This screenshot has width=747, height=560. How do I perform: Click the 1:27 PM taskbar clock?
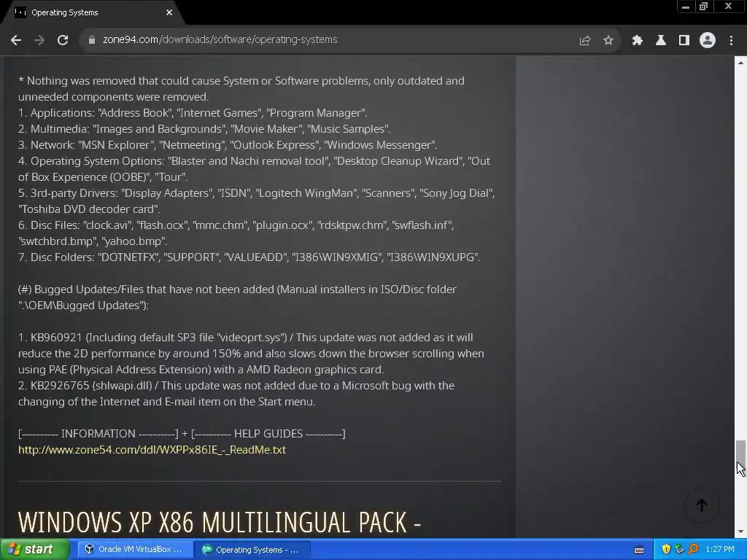pos(720,550)
